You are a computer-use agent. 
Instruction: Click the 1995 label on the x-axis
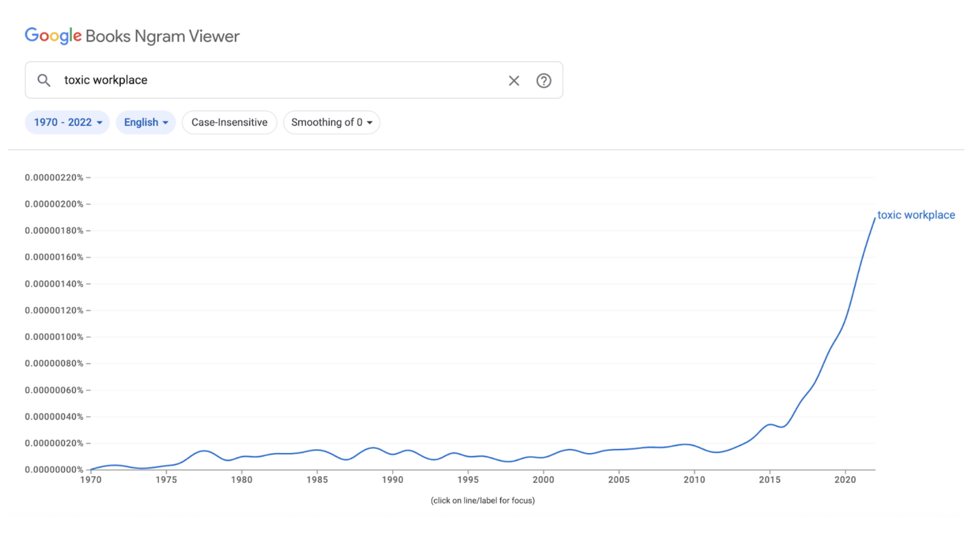pos(468,480)
